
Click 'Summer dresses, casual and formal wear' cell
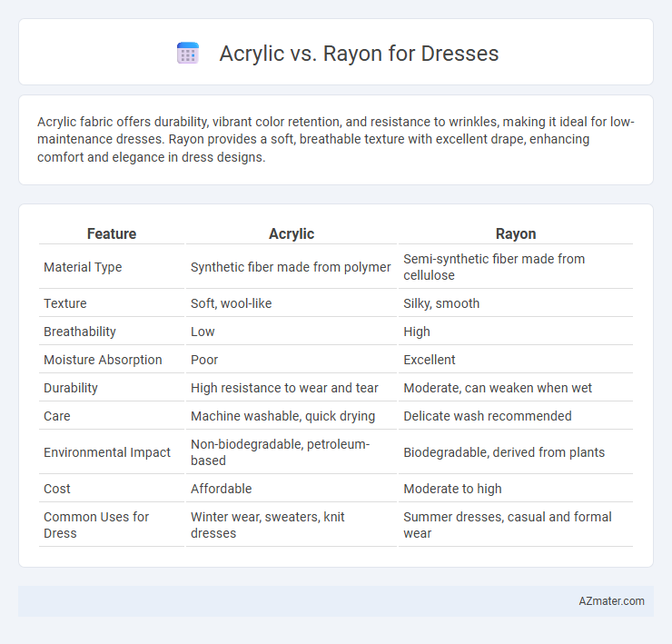(x=508, y=525)
